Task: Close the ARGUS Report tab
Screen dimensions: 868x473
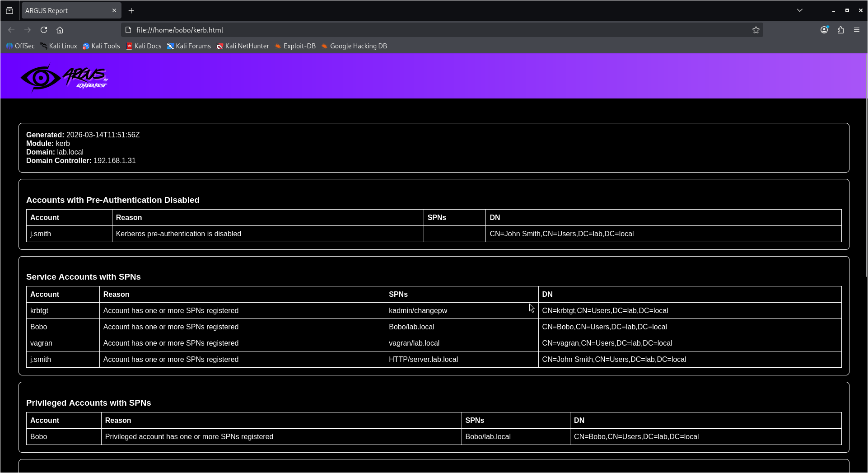Action: [114, 10]
